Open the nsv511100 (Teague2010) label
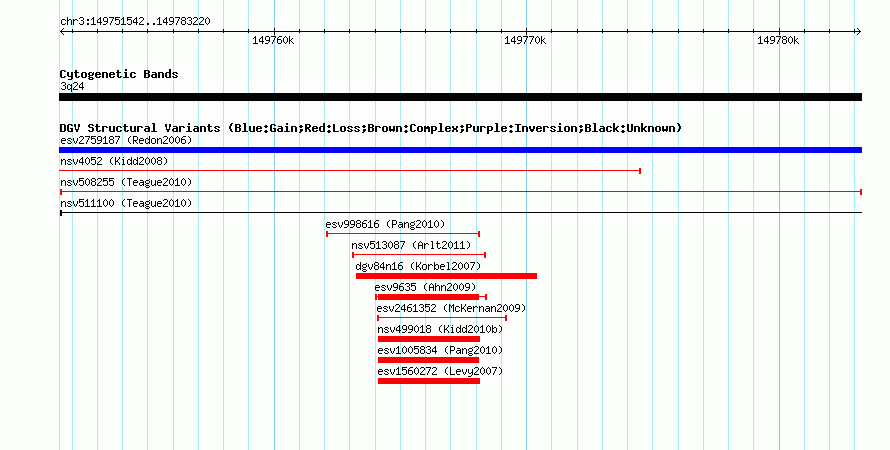This screenshot has height=450, width=890. click(126, 203)
